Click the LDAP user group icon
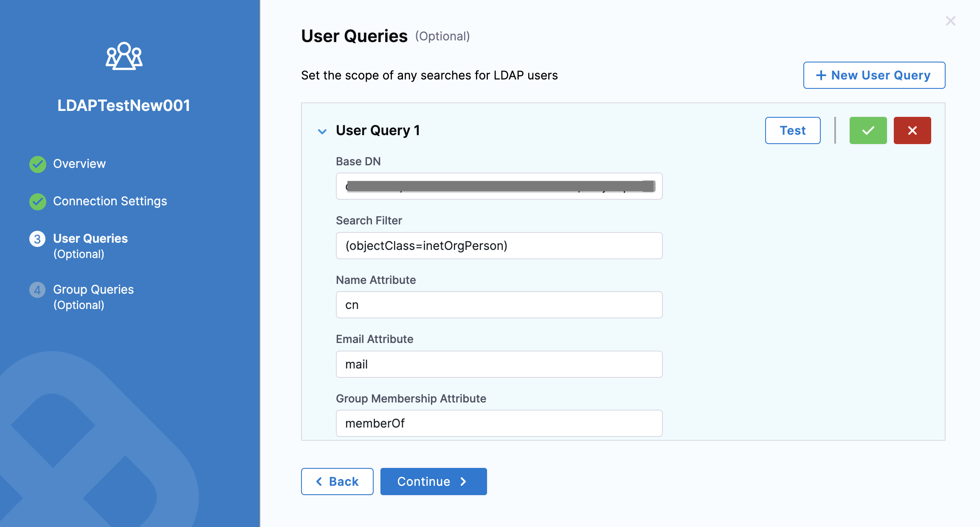980x527 pixels. coord(124,56)
